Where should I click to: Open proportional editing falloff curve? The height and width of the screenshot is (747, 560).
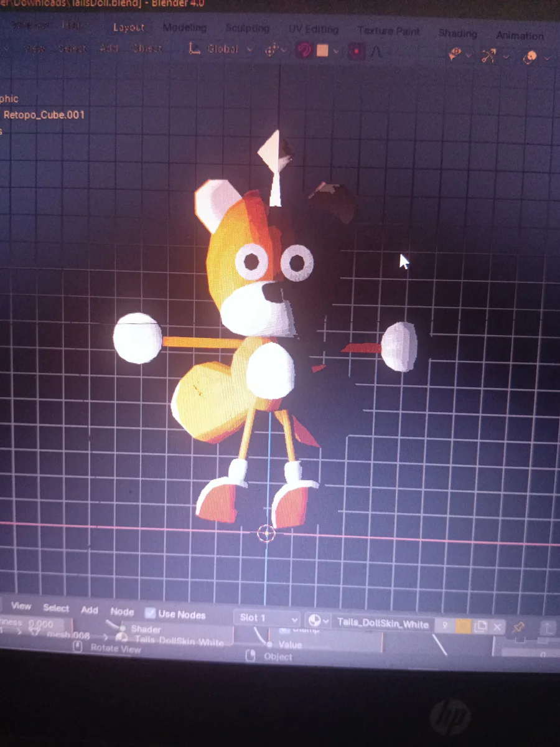376,52
